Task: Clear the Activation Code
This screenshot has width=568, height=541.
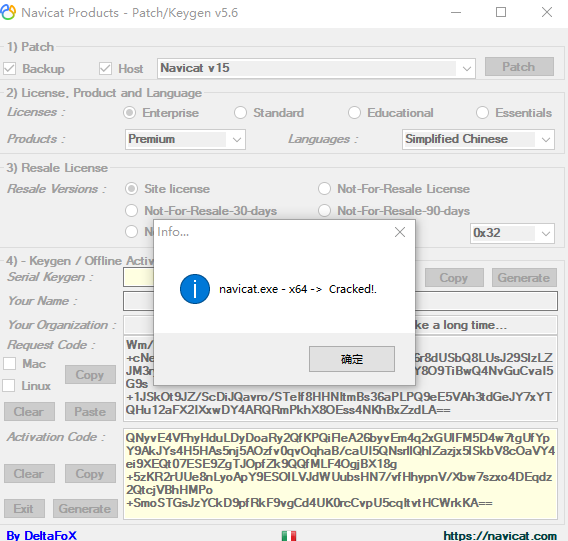Action: [29, 474]
